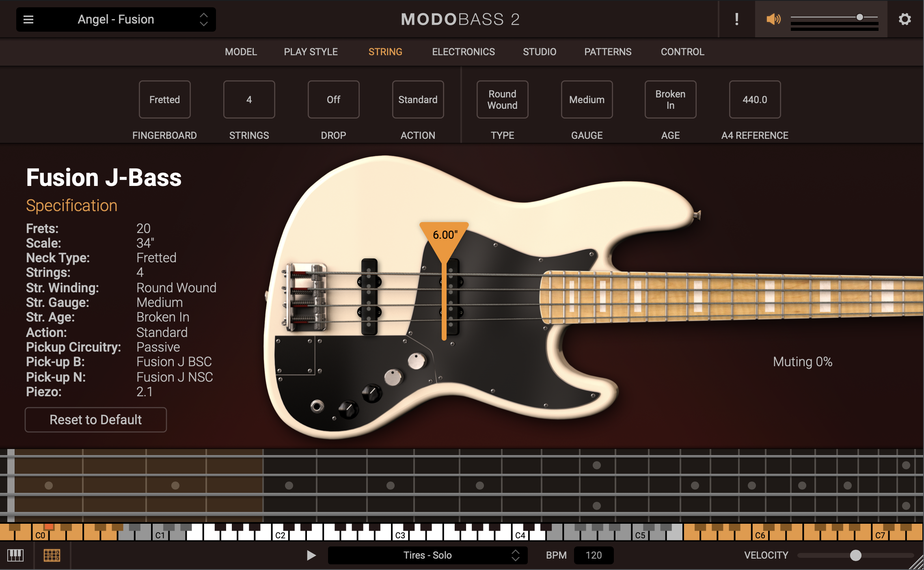Toggle the Fretted fingerboard option
Viewport: 924px width, 570px height.
[164, 99]
